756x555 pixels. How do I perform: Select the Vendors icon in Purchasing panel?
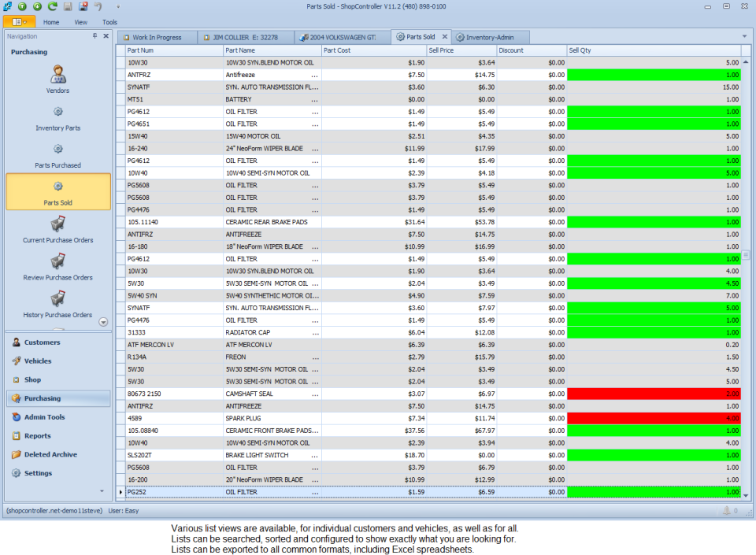point(57,75)
